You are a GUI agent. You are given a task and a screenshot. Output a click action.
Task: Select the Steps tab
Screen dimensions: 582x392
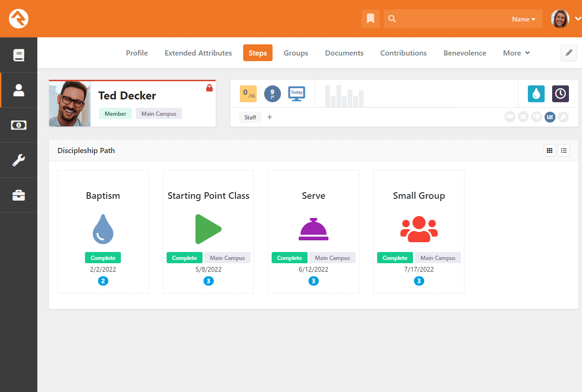click(258, 53)
